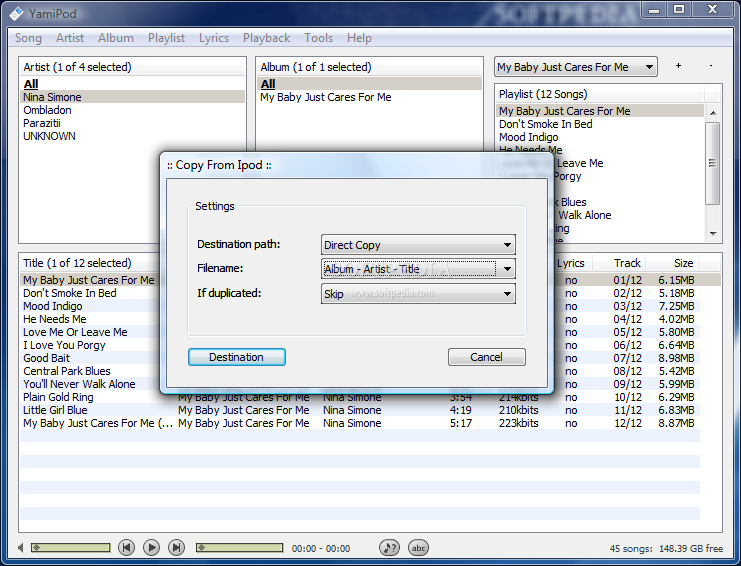Select You'll Never Walk Alone title
This screenshot has height=566, width=741.
(79, 384)
